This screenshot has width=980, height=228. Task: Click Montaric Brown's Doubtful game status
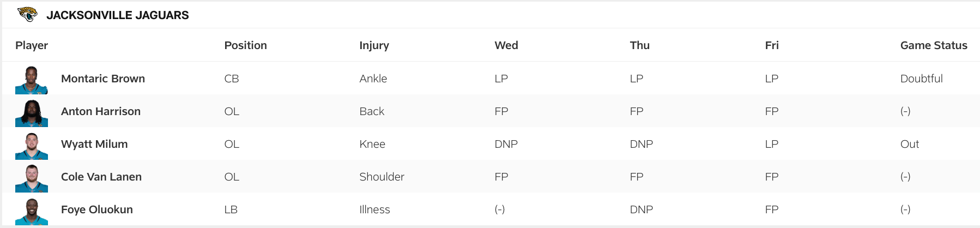coord(921,79)
